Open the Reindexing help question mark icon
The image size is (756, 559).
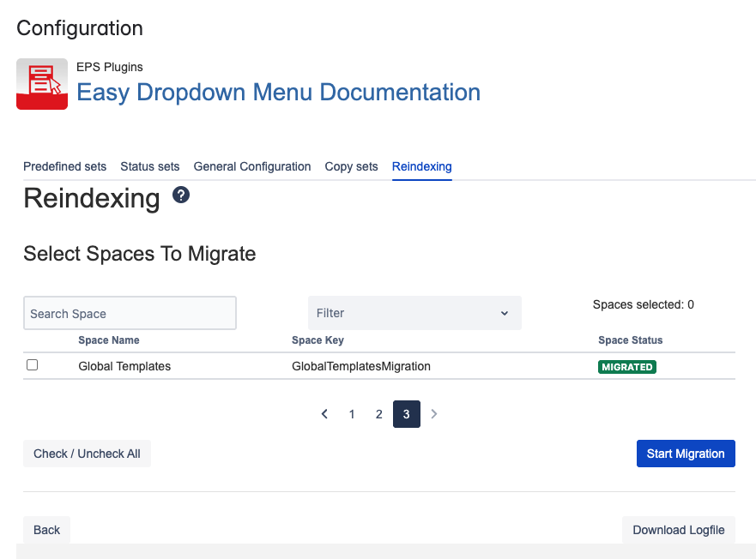(181, 195)
